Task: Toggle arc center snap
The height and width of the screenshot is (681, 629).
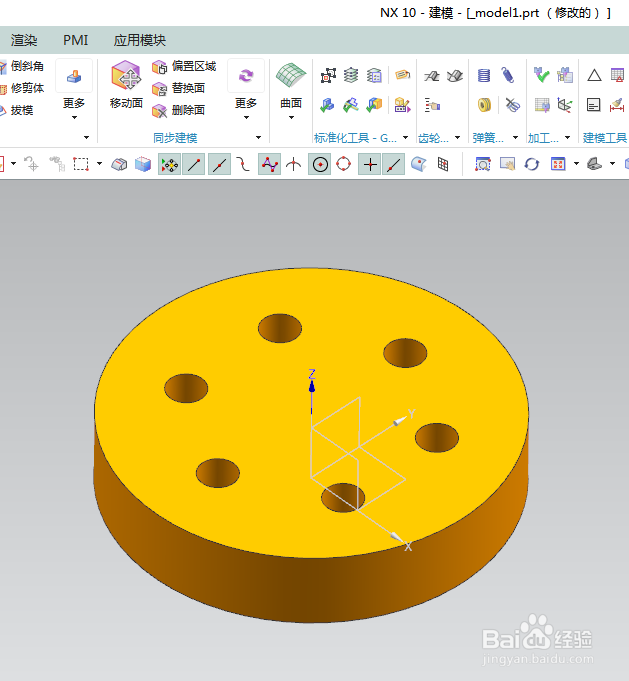Action: (320, 165)
